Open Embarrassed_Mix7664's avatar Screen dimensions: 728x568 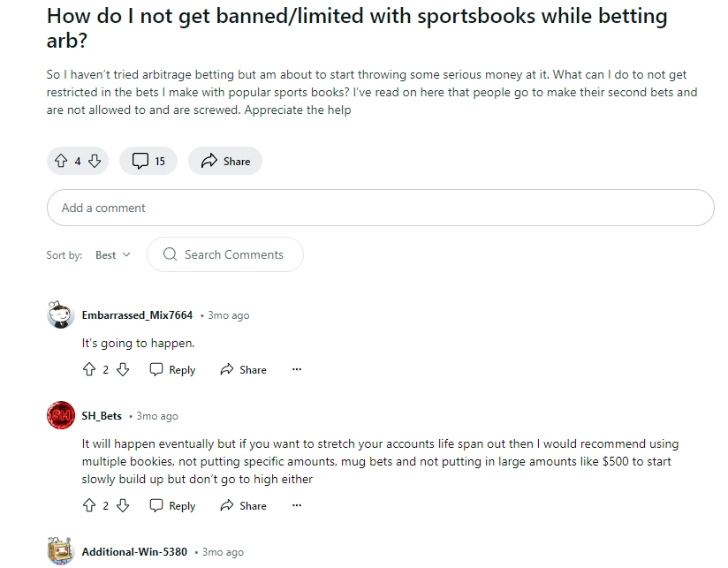60,315
